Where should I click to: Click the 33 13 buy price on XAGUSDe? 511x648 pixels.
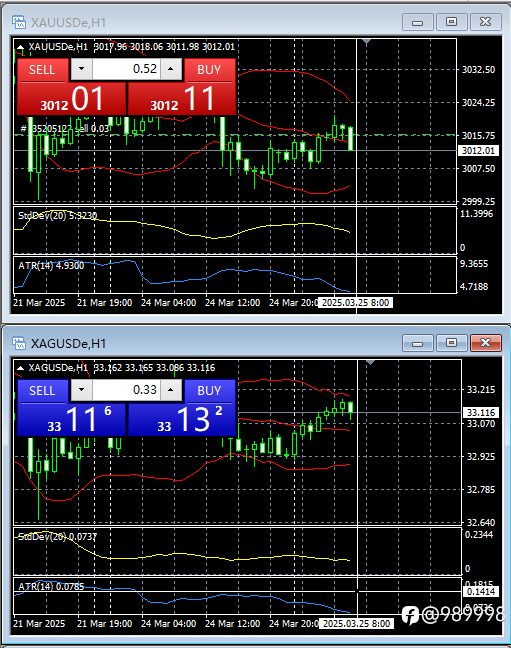click(x=182, y=419)
